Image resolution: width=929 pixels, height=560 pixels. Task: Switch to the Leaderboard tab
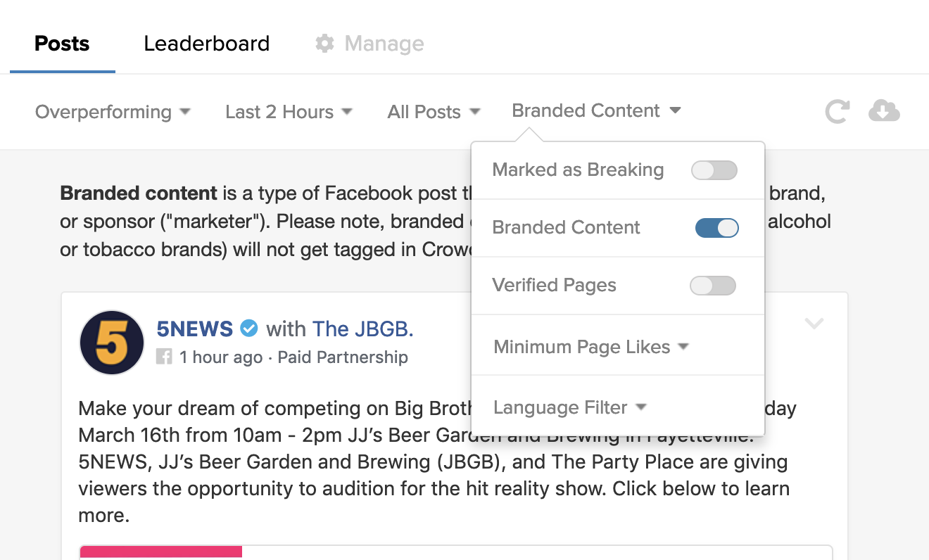[x=206, y=44]
